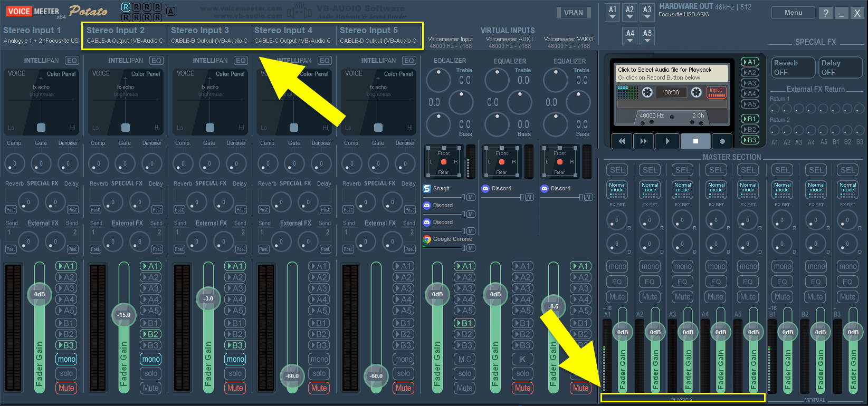Open the Menu button
This screenshot has height=406, width=868.
(x=793, y=13)
